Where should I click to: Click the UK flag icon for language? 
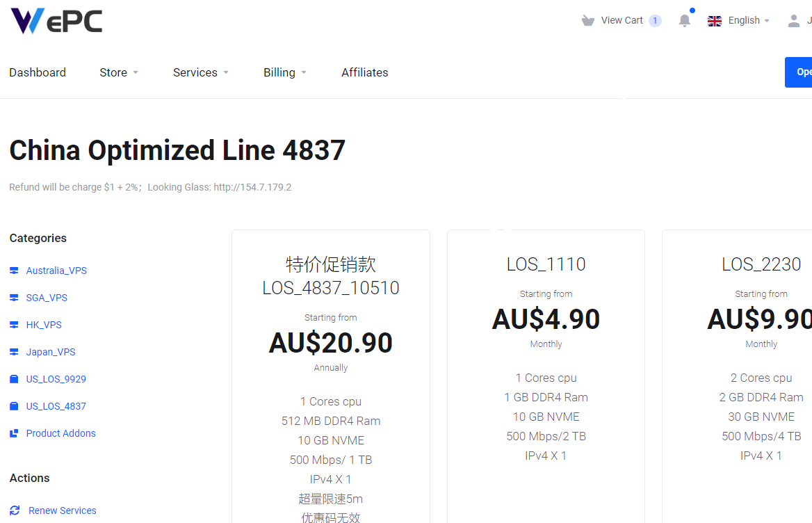[714, 20]
